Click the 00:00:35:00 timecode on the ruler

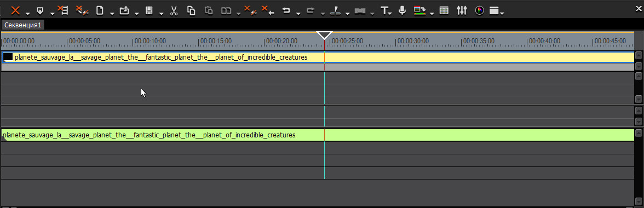pyautogui.click(x=479, y=41)
